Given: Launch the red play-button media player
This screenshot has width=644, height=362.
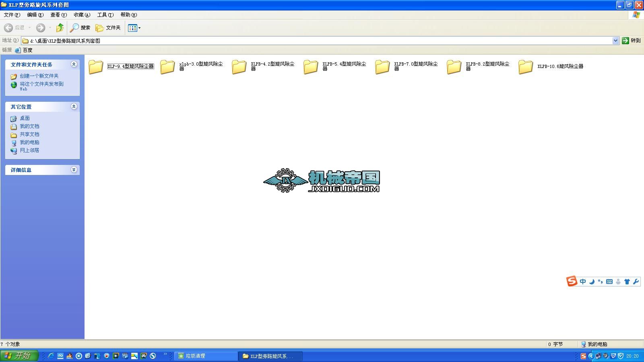Looking at the screenshot, I should (107, 356).
